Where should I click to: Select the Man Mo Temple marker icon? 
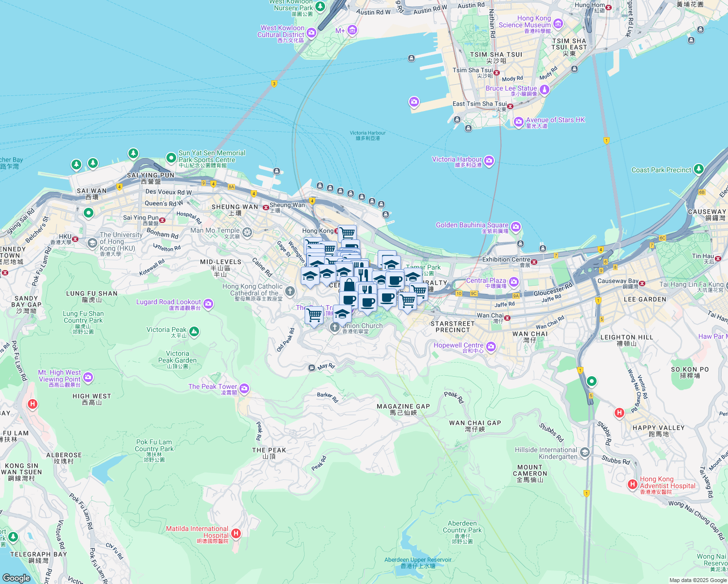coord(247,232)
